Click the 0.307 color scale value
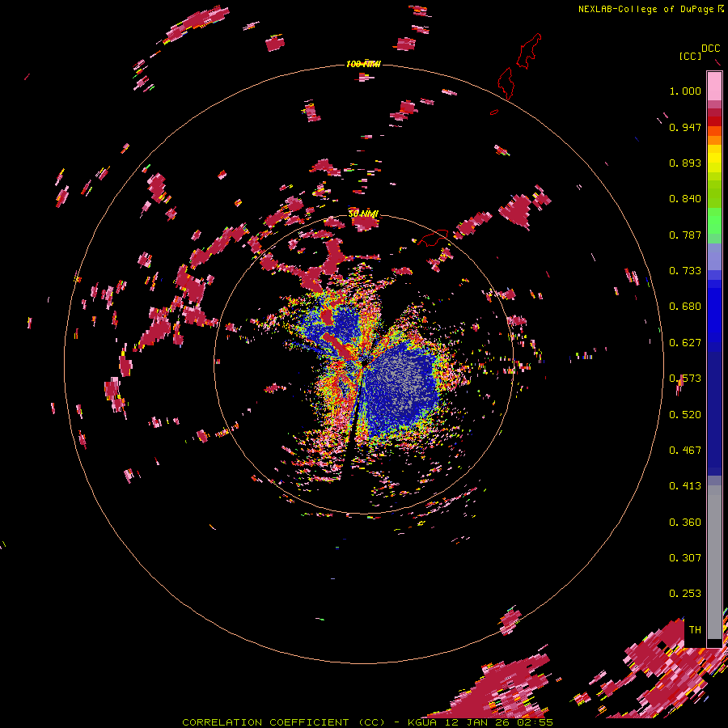 [685, 558]
